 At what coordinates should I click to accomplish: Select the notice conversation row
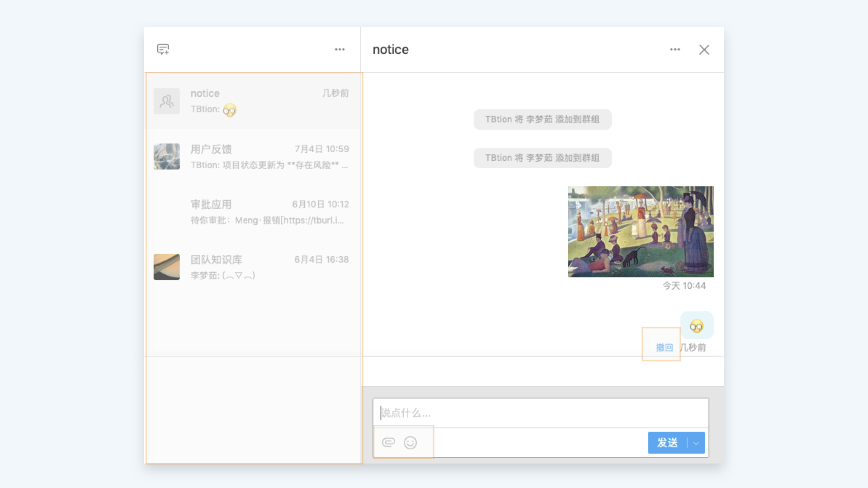click(253, 101)
